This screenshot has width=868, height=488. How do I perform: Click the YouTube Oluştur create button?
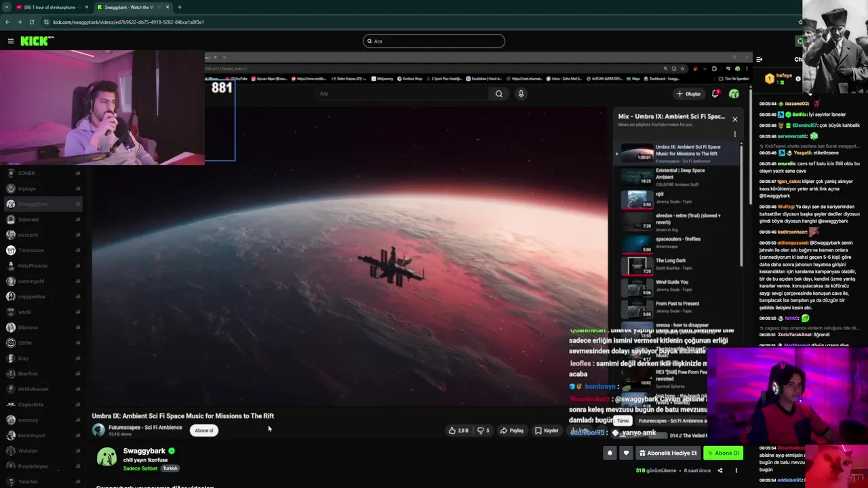(689, 94)
